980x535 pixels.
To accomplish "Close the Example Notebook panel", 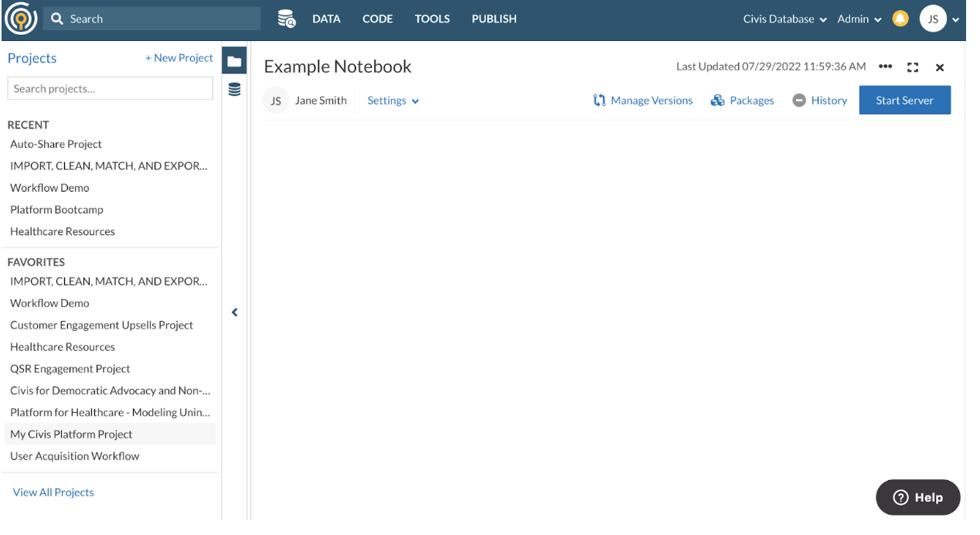I will [x=940, y=67].
